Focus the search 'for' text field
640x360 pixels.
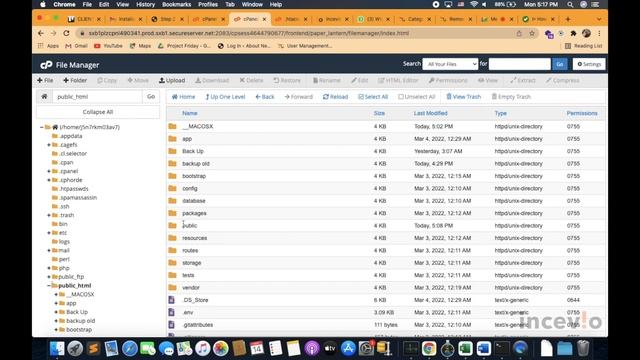point(520,64)
